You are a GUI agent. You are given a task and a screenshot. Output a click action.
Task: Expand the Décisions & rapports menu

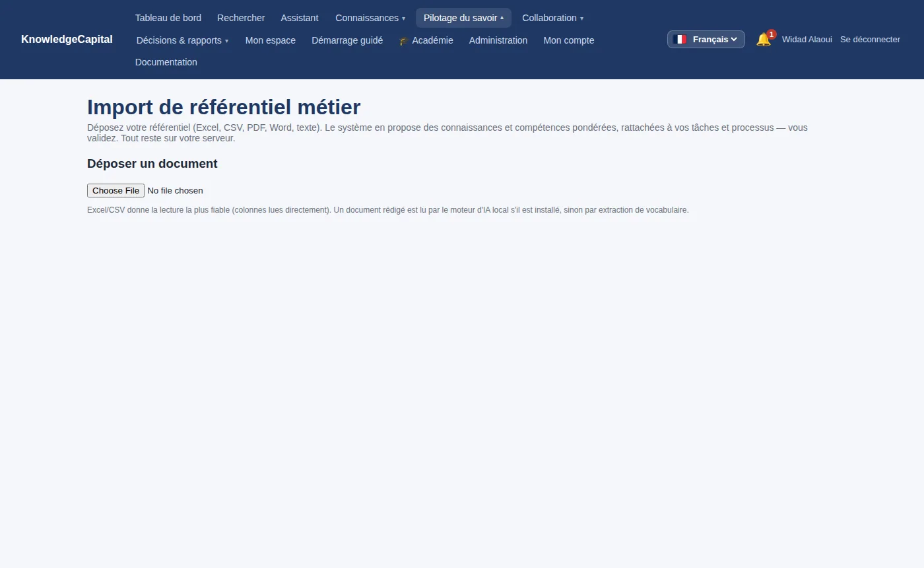[182, 40]
